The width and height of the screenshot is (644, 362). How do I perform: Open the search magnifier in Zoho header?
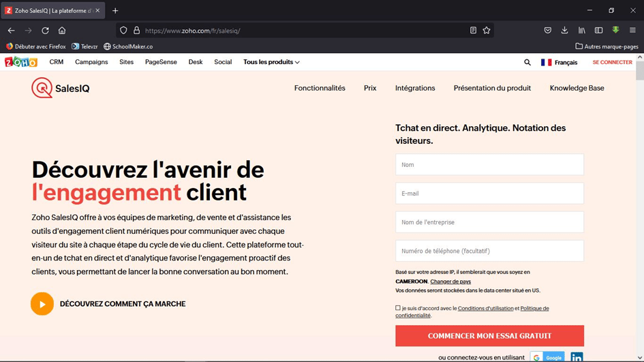527,62
